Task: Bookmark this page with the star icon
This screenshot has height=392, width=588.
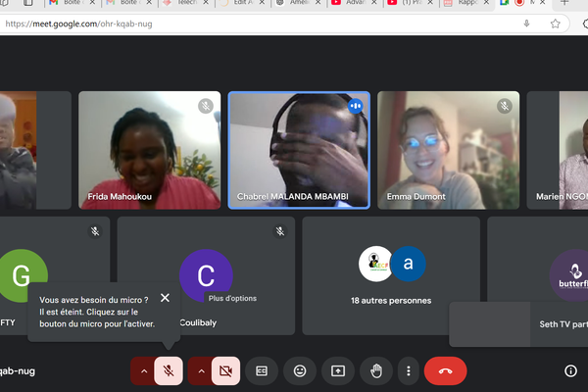Action: (555, 24)
